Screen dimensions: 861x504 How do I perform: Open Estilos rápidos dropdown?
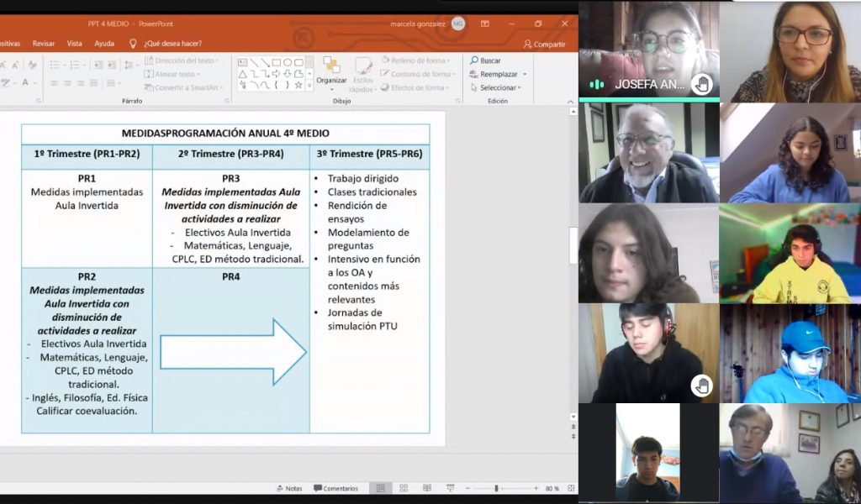(363, 75)
